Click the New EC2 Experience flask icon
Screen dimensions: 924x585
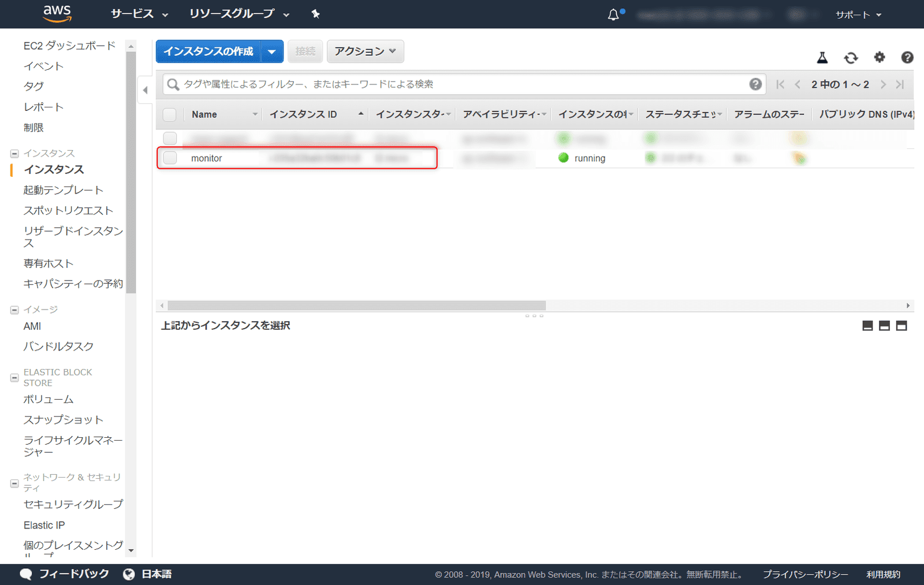pos(822,57)
